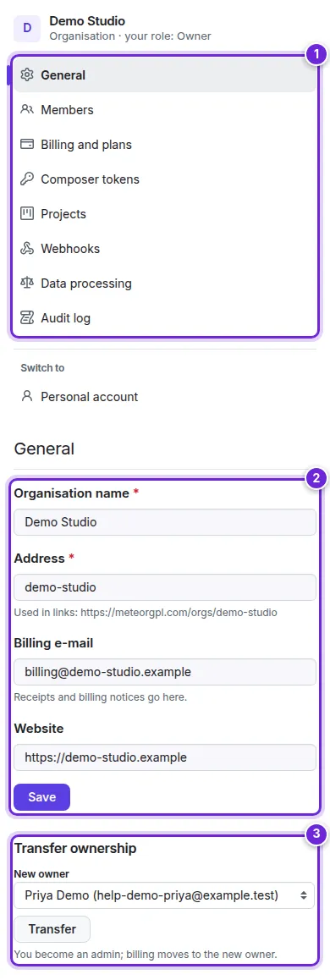Click the 'Switch to' label
This screenshot has width=330, height=980.
coord(42,367)
